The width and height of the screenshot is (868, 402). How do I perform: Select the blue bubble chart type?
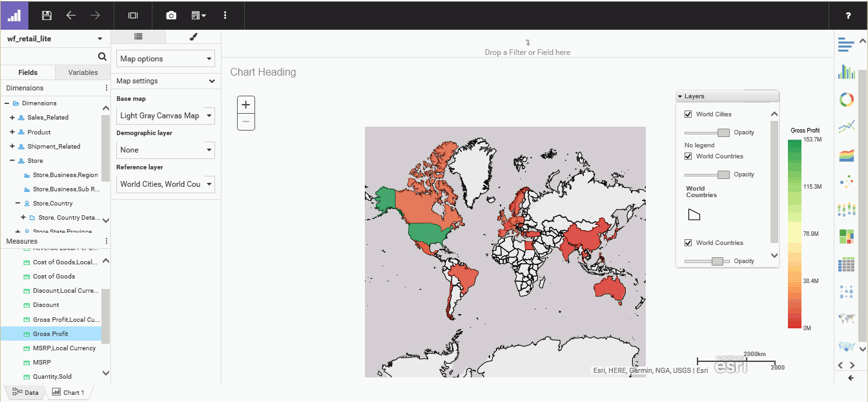coord(846,292)
